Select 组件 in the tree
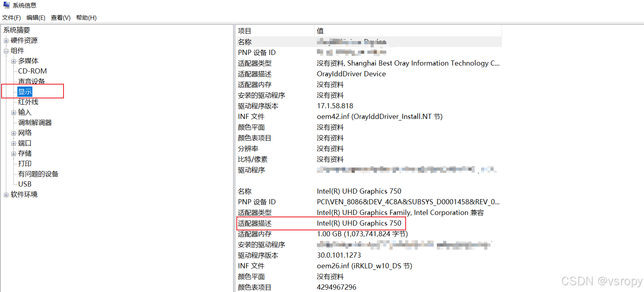Image resolution: width=644 pixels, height=292 pixels. pyautogui.click(x=17, y=51)
